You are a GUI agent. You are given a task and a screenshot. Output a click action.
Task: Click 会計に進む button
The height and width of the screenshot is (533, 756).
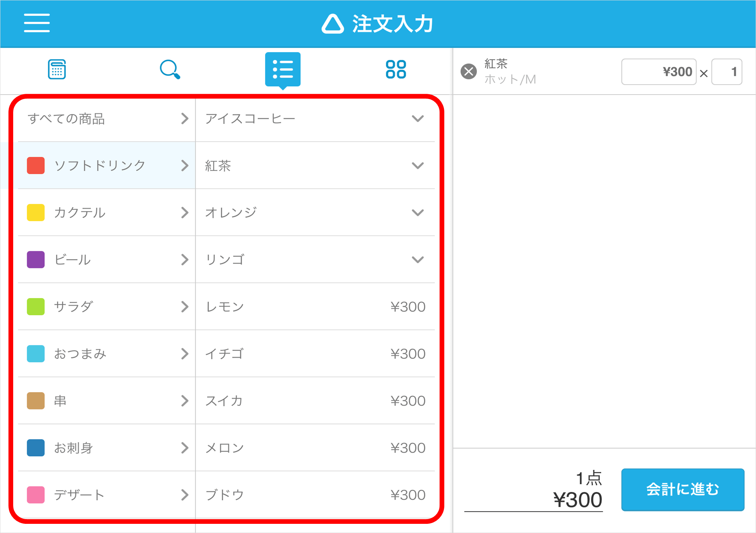[682, 489]
